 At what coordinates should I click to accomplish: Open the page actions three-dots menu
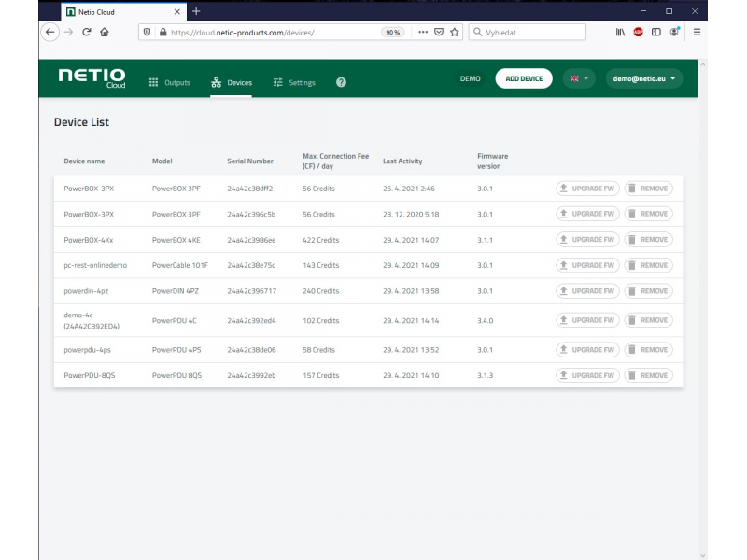423,33
